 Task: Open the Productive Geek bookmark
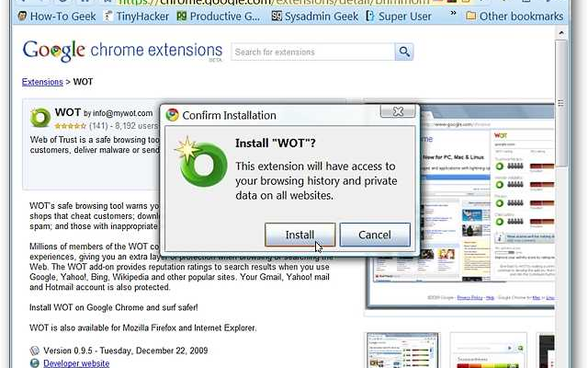[217, 16]
